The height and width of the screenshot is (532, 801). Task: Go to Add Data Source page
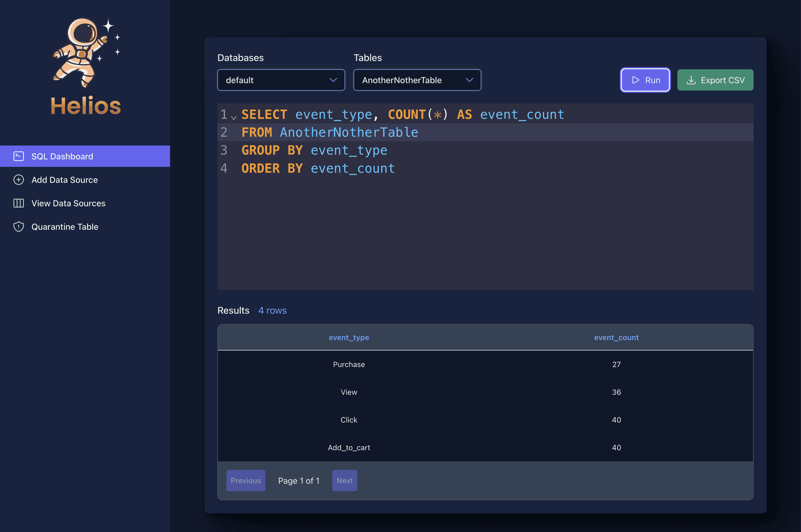(x=85, y=179)
